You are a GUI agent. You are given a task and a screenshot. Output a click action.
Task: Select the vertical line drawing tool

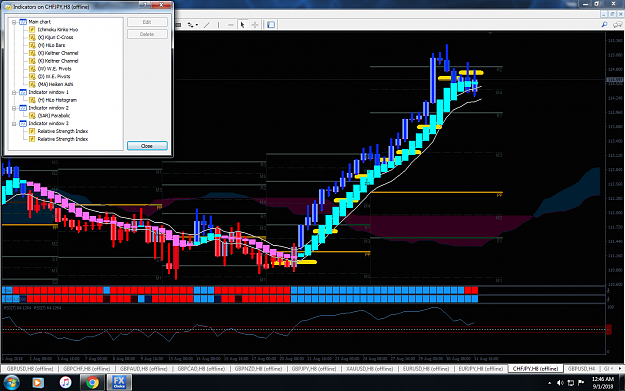coord(218,25)
